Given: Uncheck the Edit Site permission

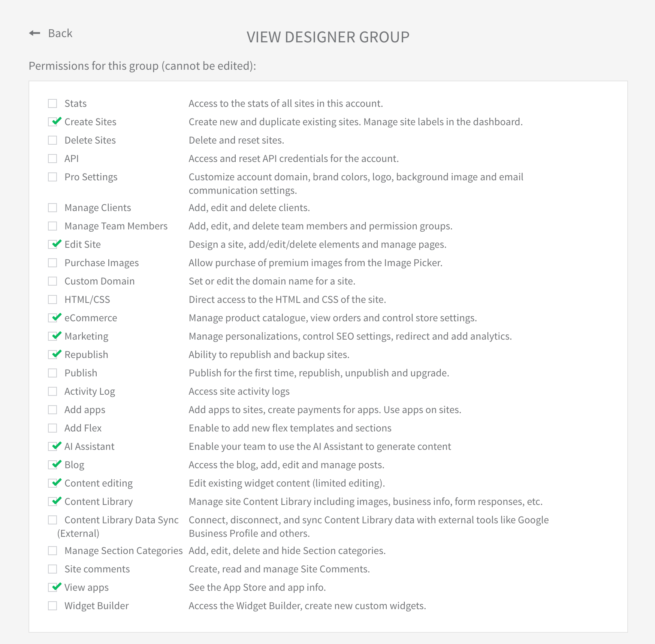Looking at the screenshot, I should 52,244.
